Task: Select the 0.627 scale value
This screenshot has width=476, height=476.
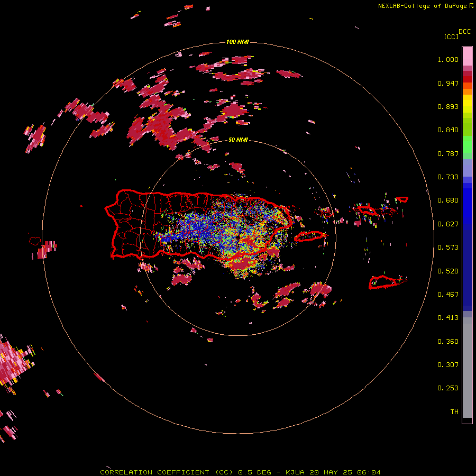Action: (448, 224)
